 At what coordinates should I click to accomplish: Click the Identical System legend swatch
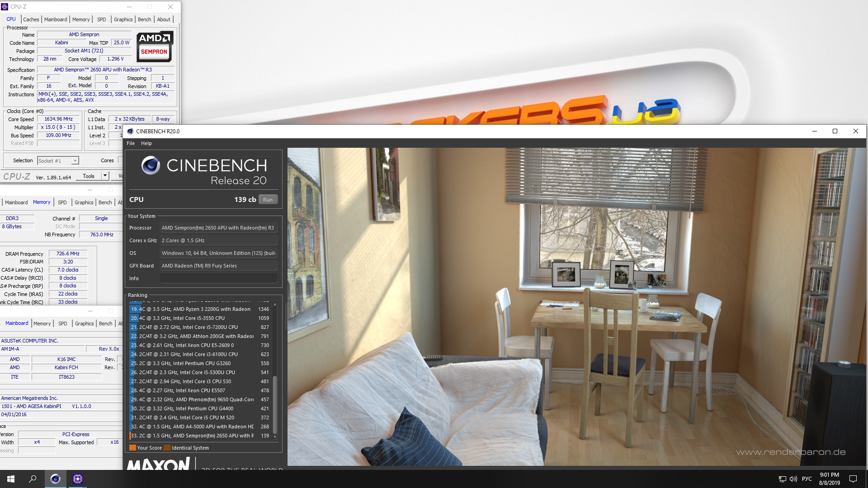(x=167, y=448)
